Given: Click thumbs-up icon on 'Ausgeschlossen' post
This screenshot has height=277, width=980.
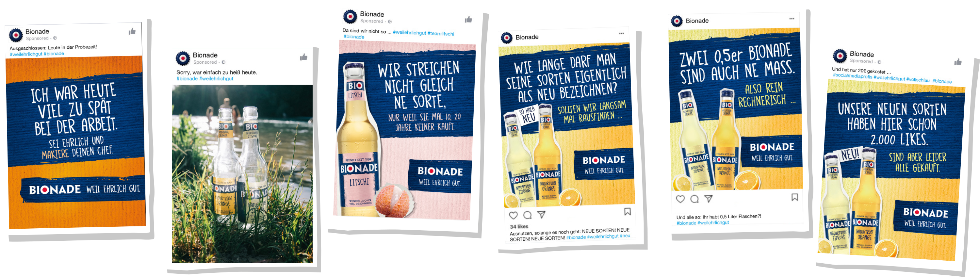Looking at the screenshot, I should click(x=132, y=31).
